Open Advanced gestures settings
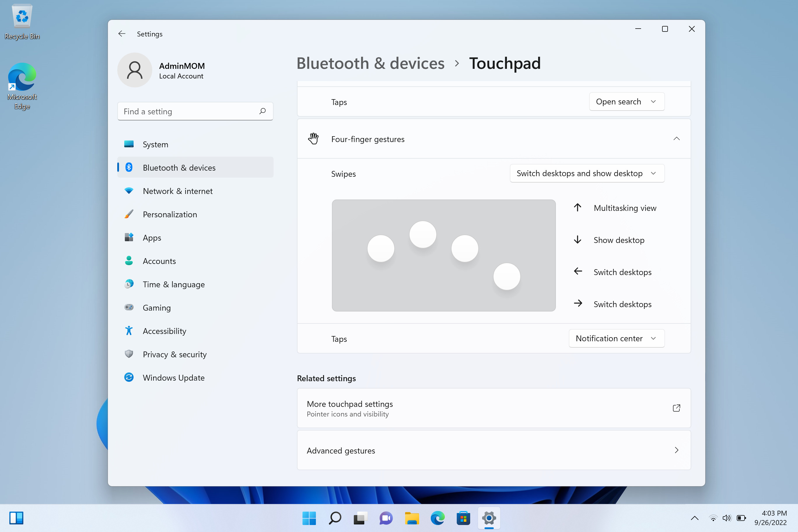The width and height of the screenshot is (798, 532). [494, 450]
